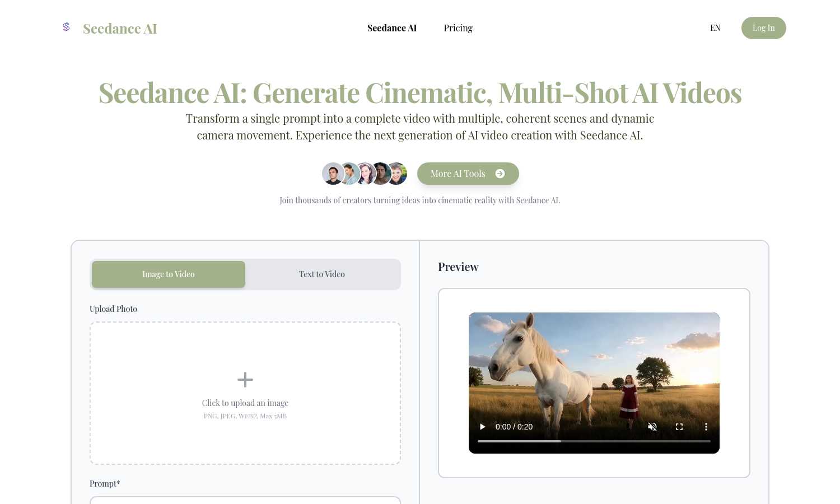Switch to the Text to Video tab
This screenshot has height=504, width=840.
point(322,274)
